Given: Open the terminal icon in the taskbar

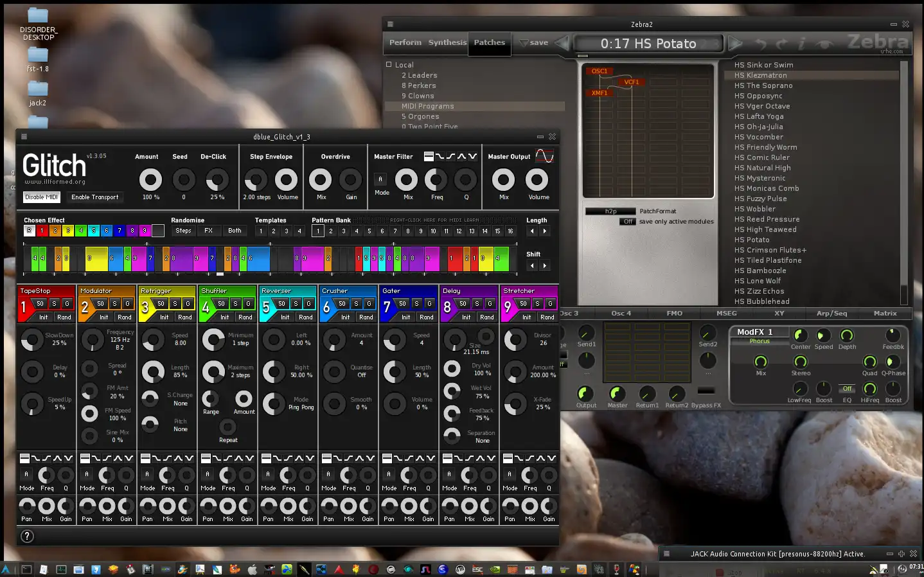Looking at the screenshot, I should pos(26,569).
